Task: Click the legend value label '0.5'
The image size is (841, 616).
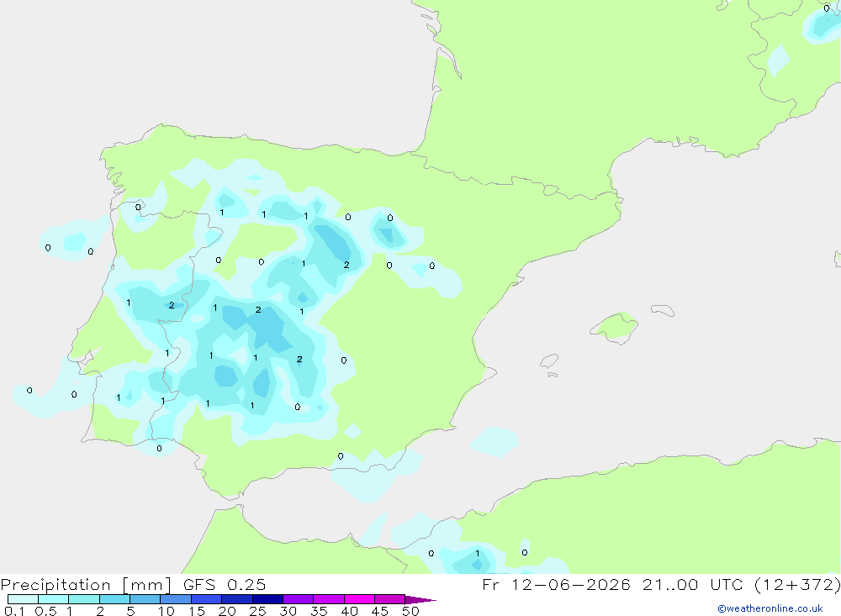Action: click(x=45, y=611)
